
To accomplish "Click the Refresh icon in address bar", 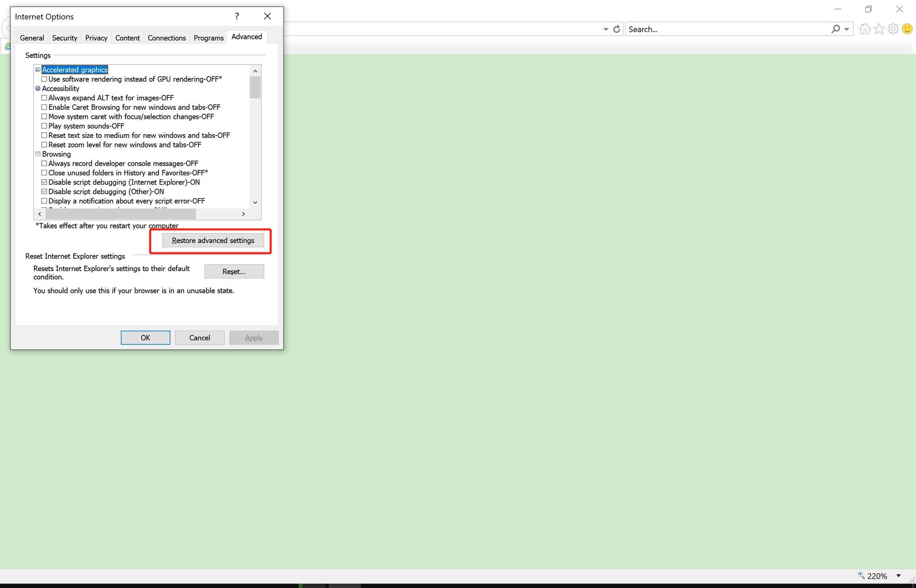I will tap(616, 29).
